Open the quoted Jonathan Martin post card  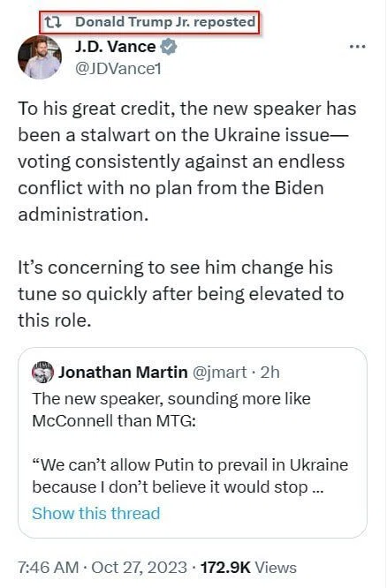click(193, 442)
